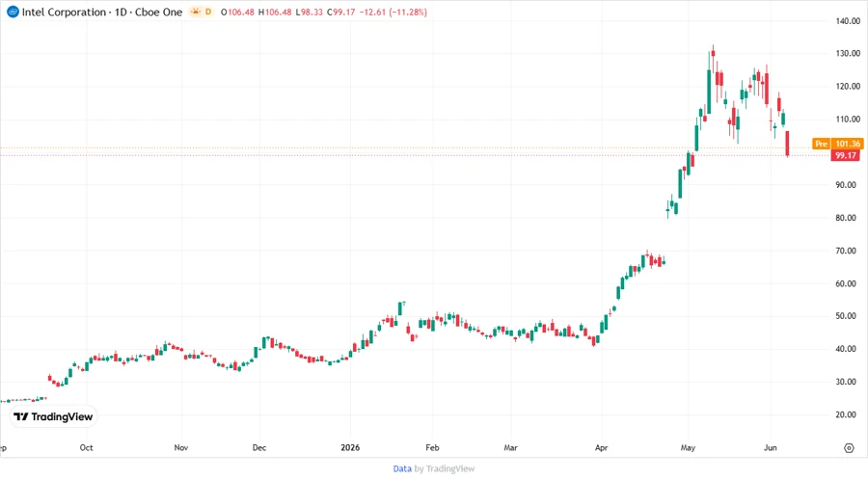The height and width of the screenshot is (480, 868).
Task: Click the Dec date axis label
Action: [x=259, y=447]
